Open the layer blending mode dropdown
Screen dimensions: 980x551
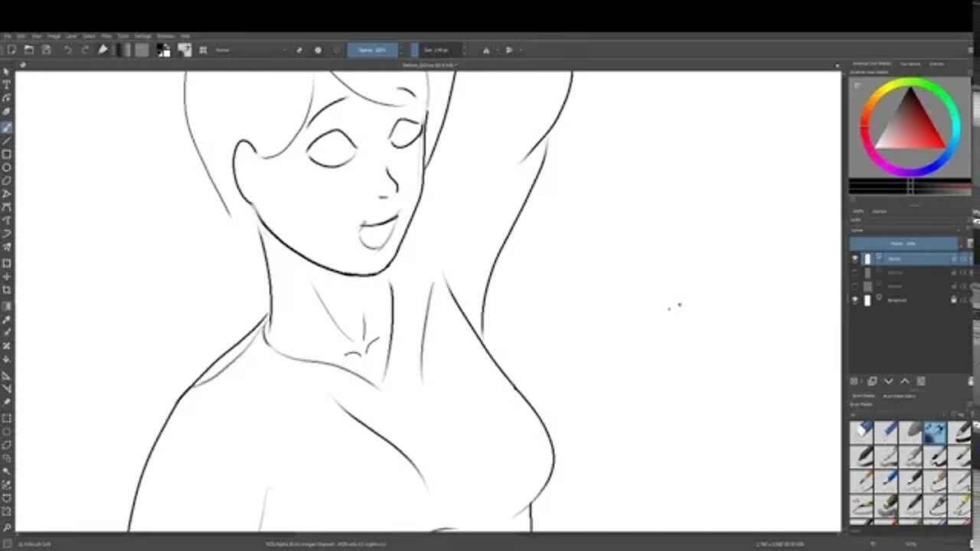905,230
